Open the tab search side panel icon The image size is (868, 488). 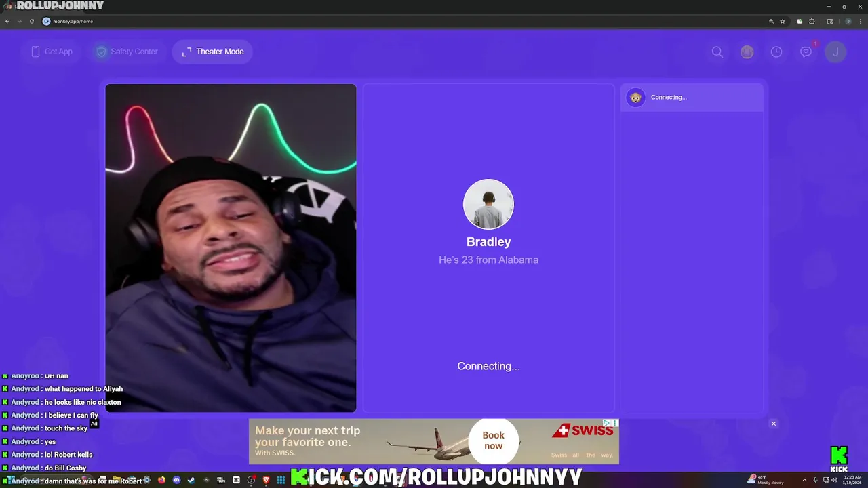point(830,21)
